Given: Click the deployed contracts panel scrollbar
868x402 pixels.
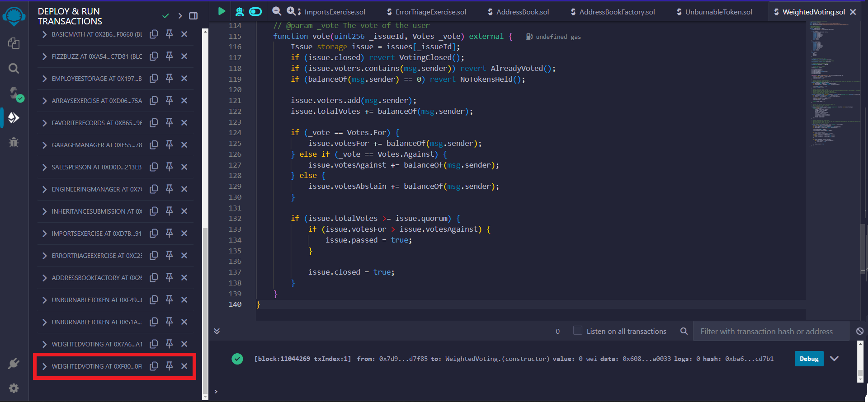Looking at the screenshot, I should point(205,311).
